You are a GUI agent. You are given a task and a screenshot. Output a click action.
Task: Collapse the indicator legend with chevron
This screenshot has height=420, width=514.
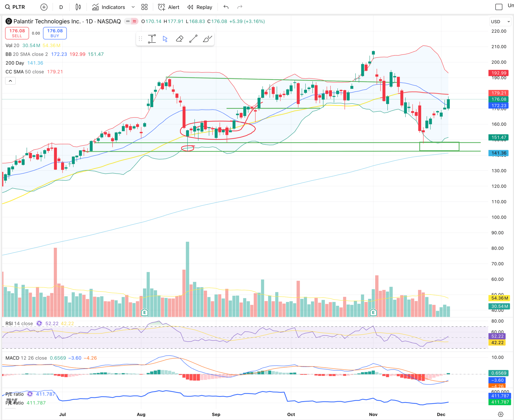click(10, 81)
